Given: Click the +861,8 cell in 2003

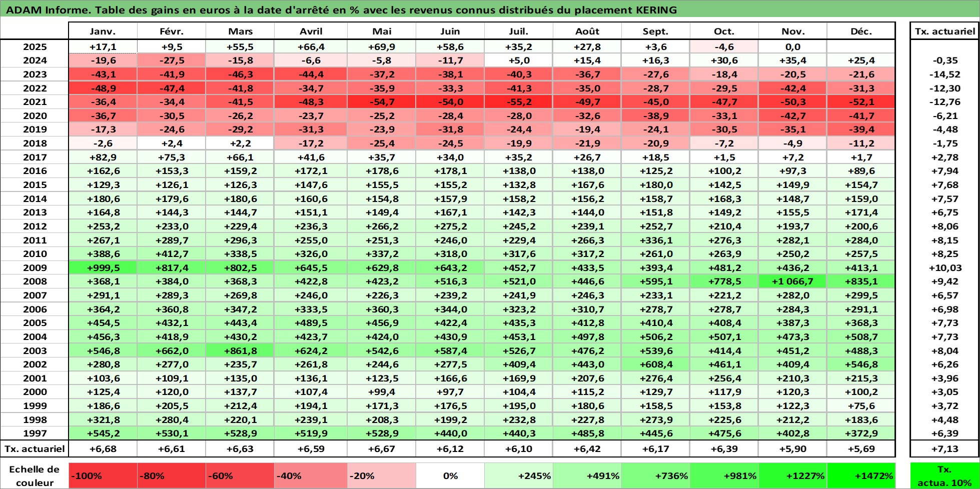Looking at the screenshot, I should 240,350.
